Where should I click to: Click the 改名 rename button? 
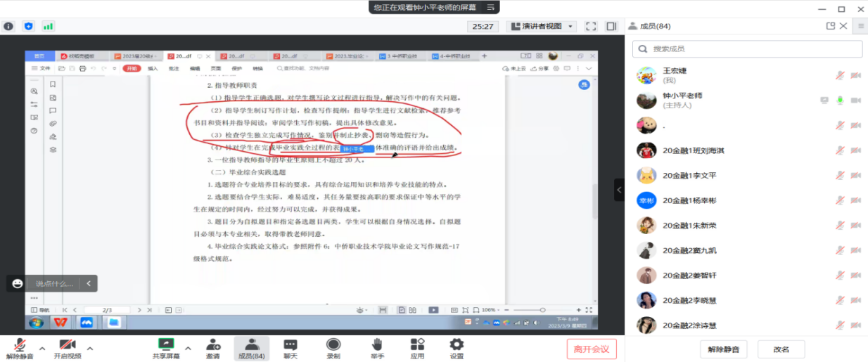click(781, 349)
